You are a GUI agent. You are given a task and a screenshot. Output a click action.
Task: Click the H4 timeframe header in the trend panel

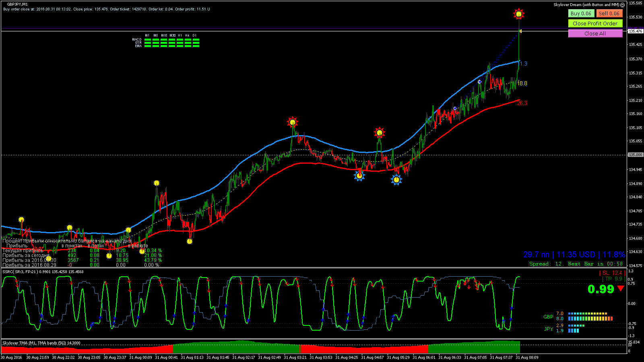[x=187, y=35]
